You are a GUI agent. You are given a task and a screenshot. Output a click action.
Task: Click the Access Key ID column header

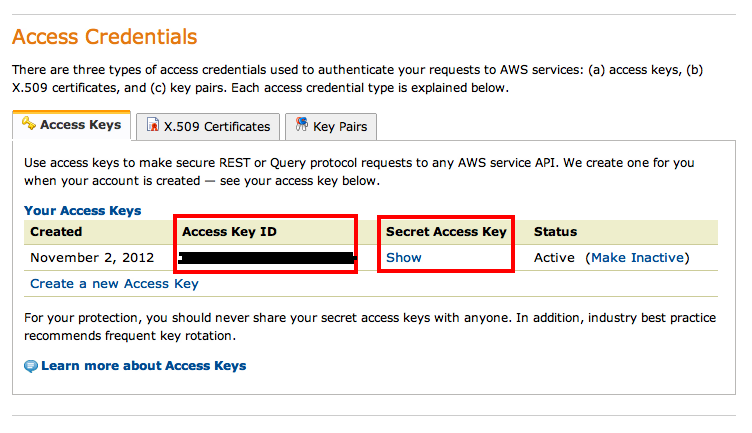(229, 232)
